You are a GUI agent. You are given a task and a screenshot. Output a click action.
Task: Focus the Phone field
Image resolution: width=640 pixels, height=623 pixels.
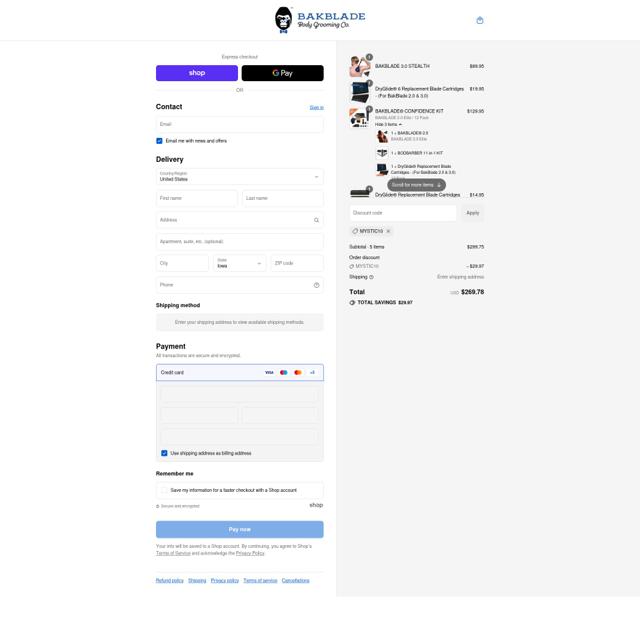click(x=240, y=285)
